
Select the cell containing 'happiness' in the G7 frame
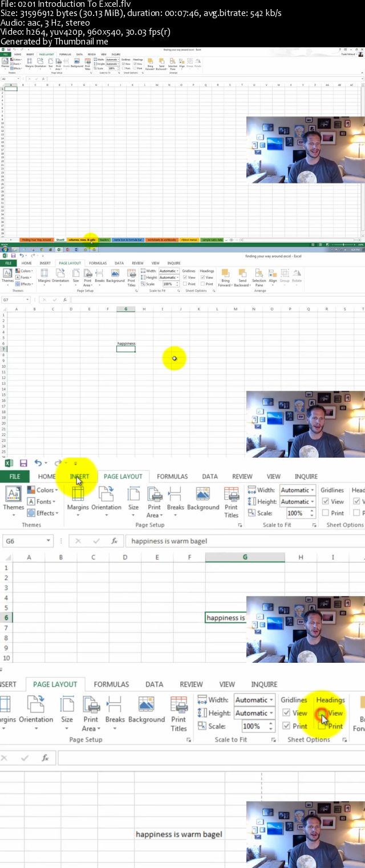tap(125, 344)
